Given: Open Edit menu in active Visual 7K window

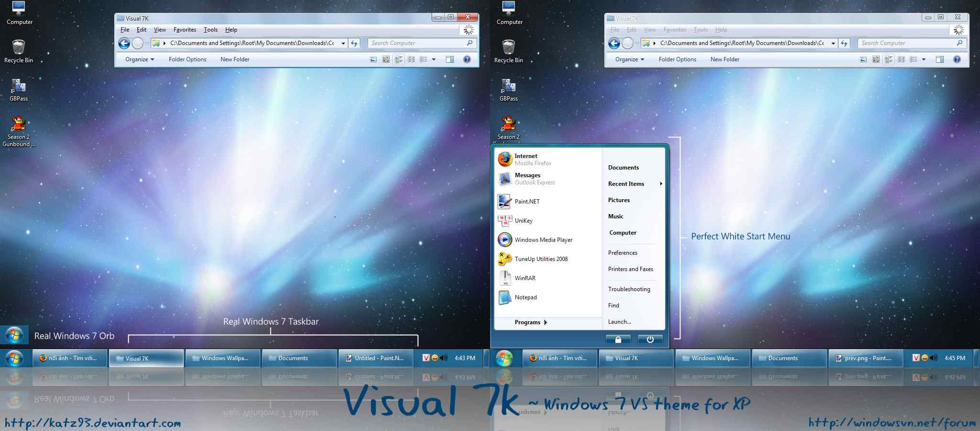Looking at the screenshot, I should (x=142, y=30).
